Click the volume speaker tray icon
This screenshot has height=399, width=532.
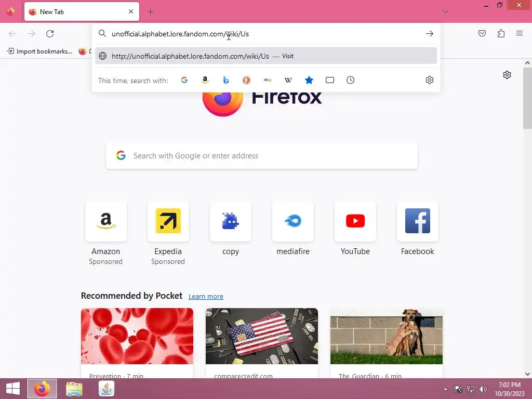coord(483,389)
